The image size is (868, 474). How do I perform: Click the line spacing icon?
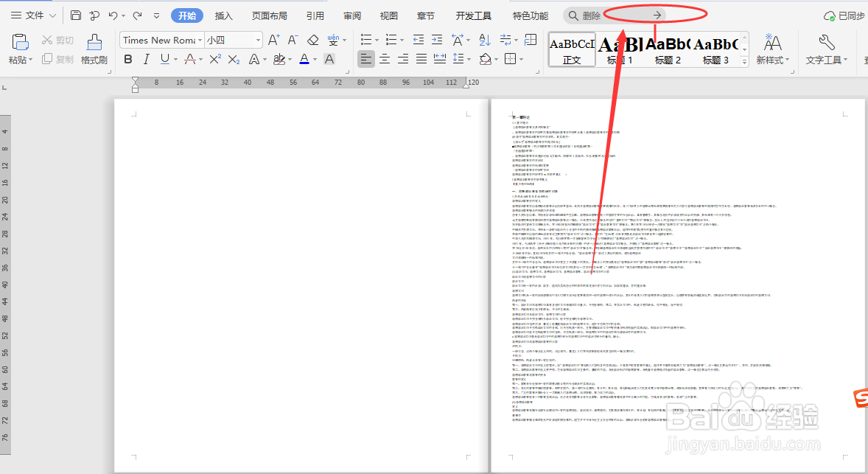pyautogui.click(x=458, y=59)
